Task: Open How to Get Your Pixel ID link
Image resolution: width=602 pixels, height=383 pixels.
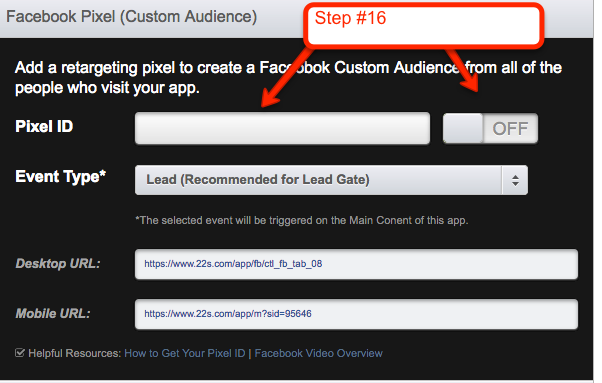Action: point(185,353)
